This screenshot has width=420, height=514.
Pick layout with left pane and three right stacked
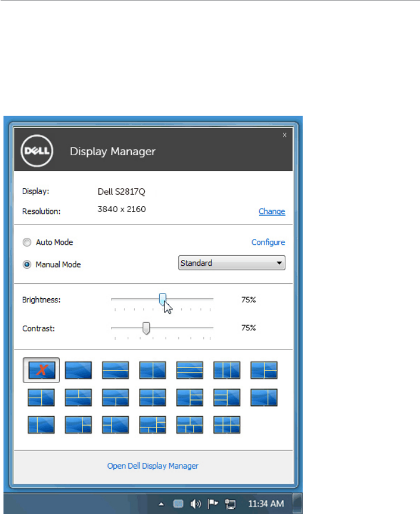190,397
